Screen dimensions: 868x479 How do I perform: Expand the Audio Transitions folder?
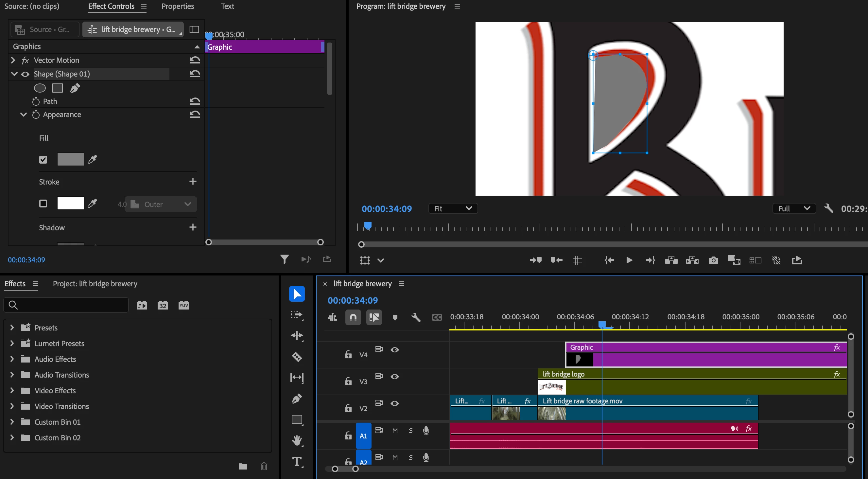(x=12, y=375)
